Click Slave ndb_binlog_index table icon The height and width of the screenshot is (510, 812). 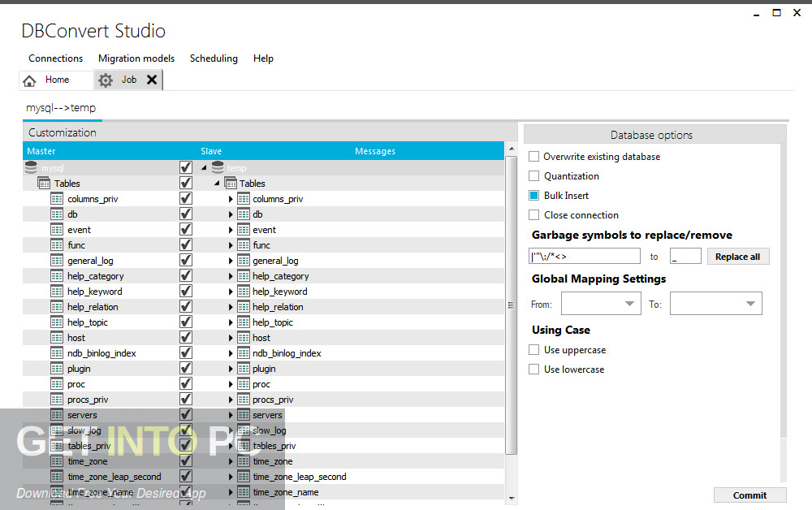pyautogui.click(x=244, y=353)
